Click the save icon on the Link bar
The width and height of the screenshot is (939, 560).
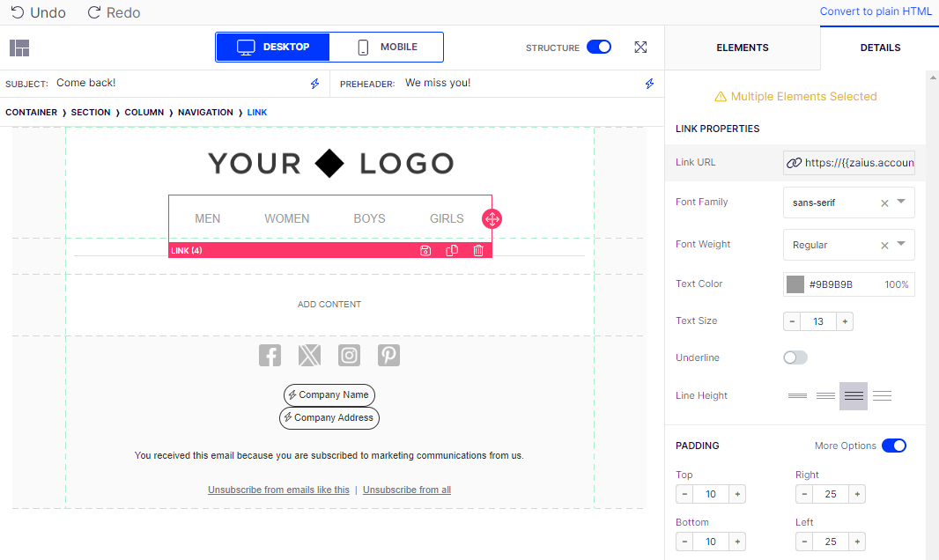[425, 251]
